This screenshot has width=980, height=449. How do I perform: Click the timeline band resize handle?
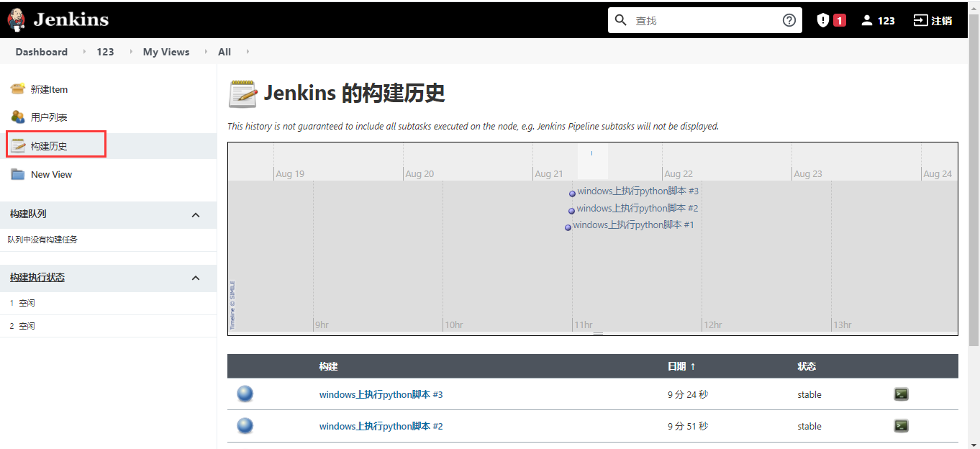tap(598, 334)
